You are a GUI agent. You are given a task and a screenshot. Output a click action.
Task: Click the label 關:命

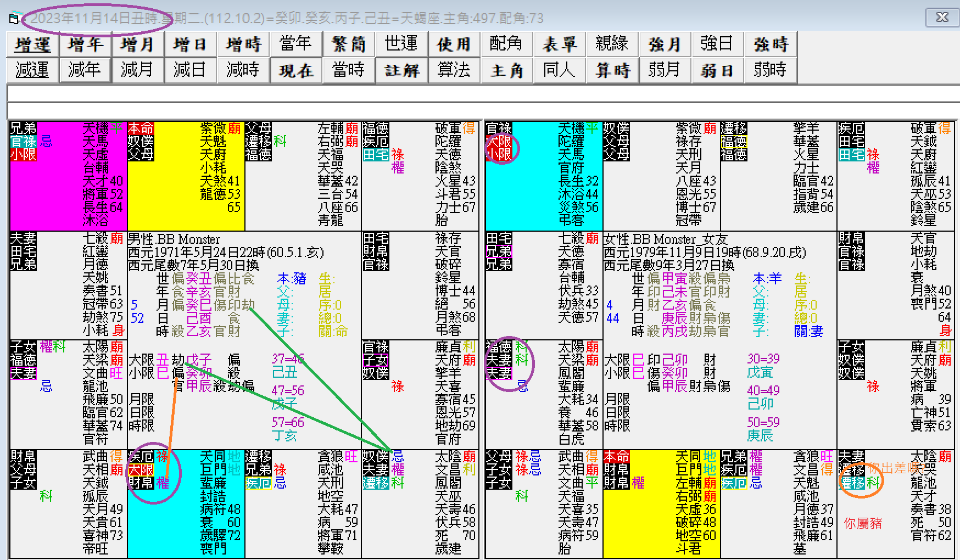tap(333, 331)
